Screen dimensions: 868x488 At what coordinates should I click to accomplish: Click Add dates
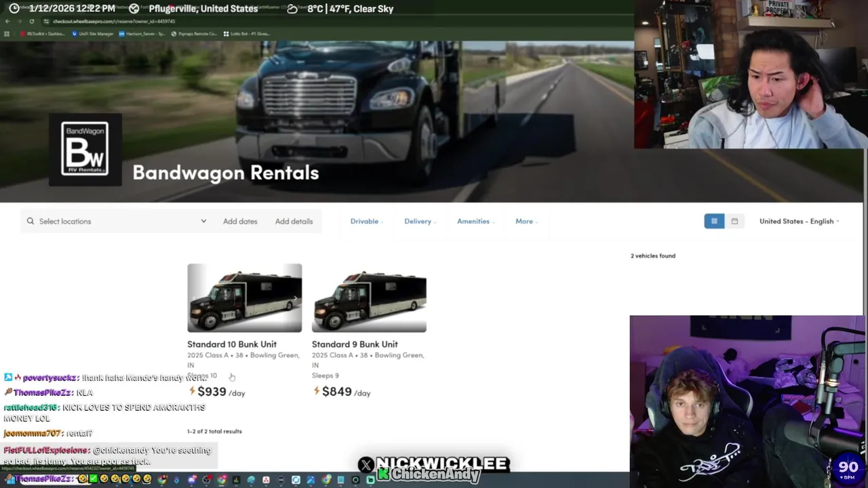click(240, 221)
